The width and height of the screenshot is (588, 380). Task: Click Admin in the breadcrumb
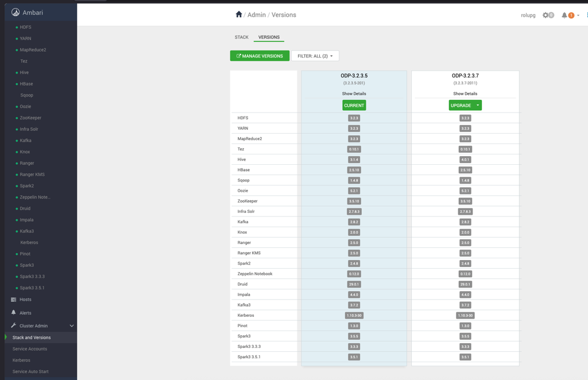click(257, 14)
